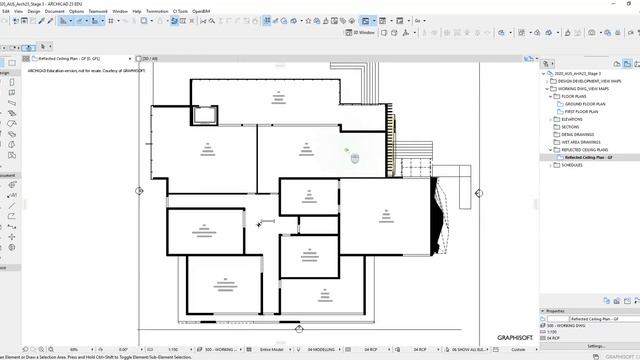Image resolution: width=640 pixels, height=360 pixels.
Task: Click the camera photo render icon
Action: [x=592, y=33]
